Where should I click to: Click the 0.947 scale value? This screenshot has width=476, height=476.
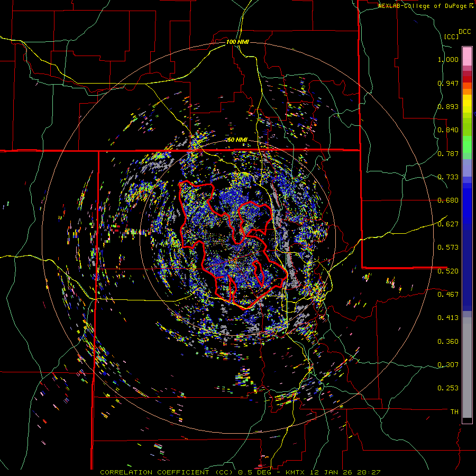point(448,83)
